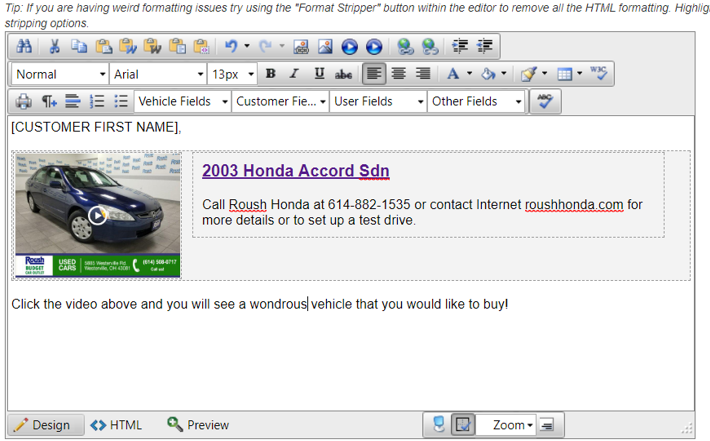Viewport: 710px width, 441px height.
Task: Run the spell checker icon
Action: tap(545, 101)
